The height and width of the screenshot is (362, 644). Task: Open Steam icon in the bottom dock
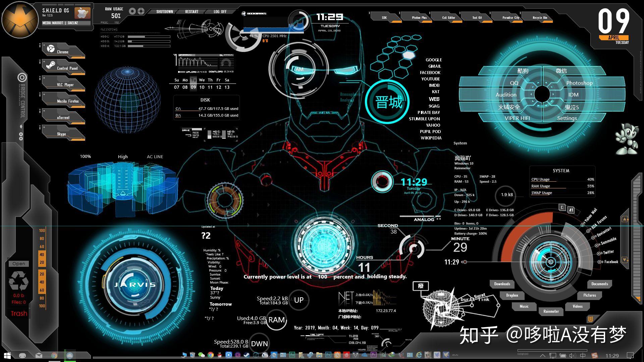coord(247,355)
